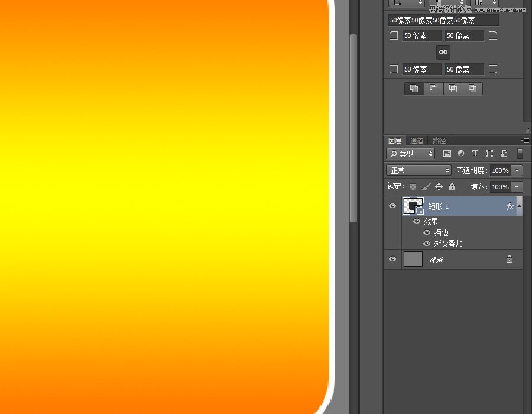Click the combined corner radii text field
Screen dimensions: 532x414
point(443,20)
